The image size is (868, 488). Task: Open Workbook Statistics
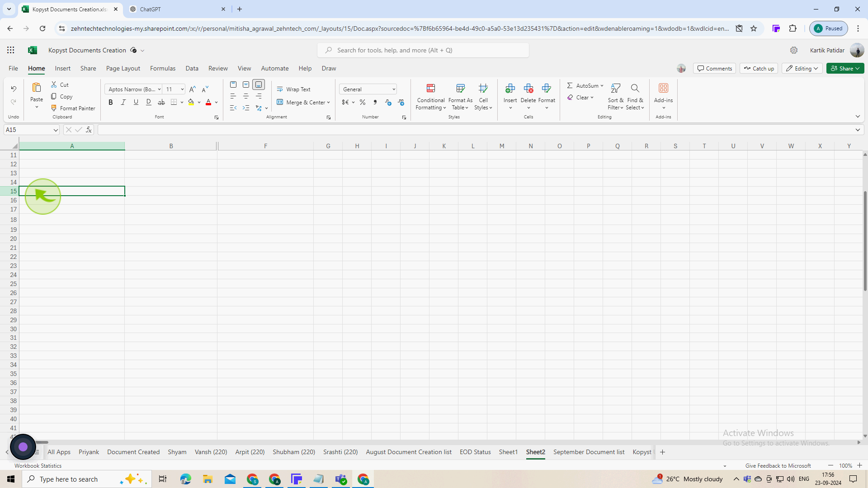click(38, 465)
